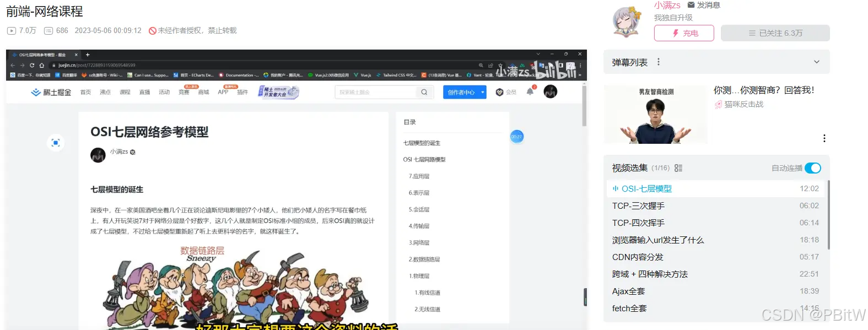868x330 pixels.
Task: Click the browser refresh icon in the video
Action: 32,65
